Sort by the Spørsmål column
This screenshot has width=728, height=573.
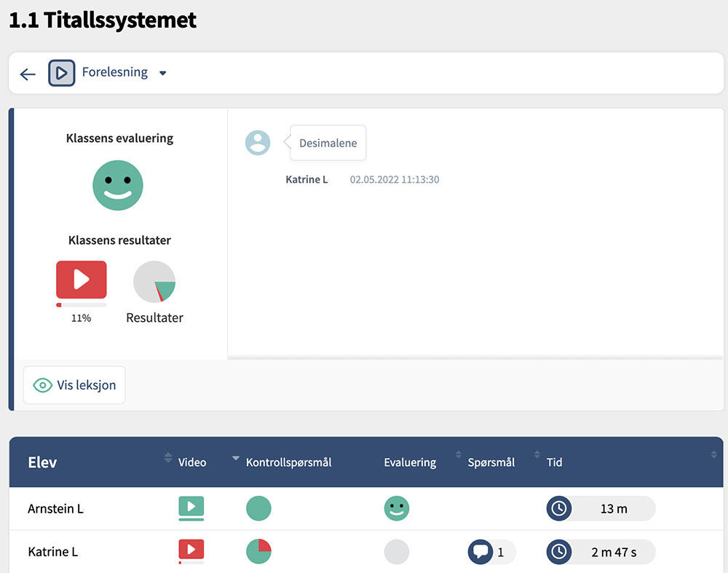(491, 462)
